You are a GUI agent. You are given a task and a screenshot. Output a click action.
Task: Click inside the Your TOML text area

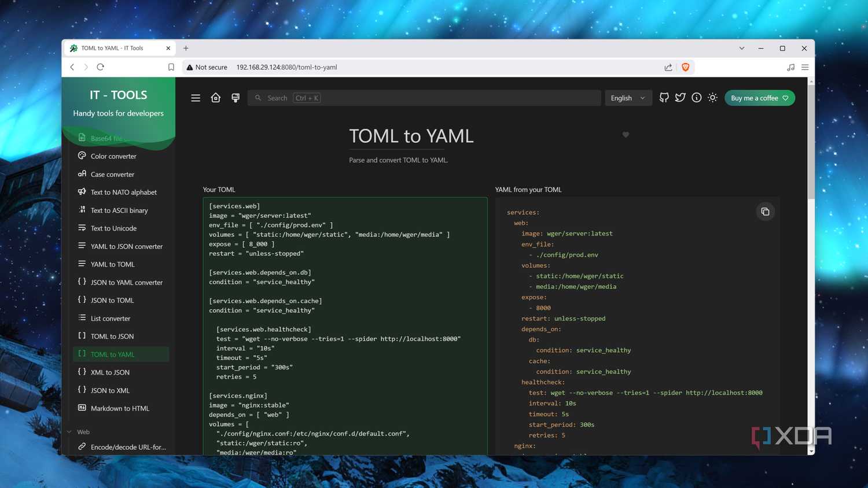[x=345, y=326]
